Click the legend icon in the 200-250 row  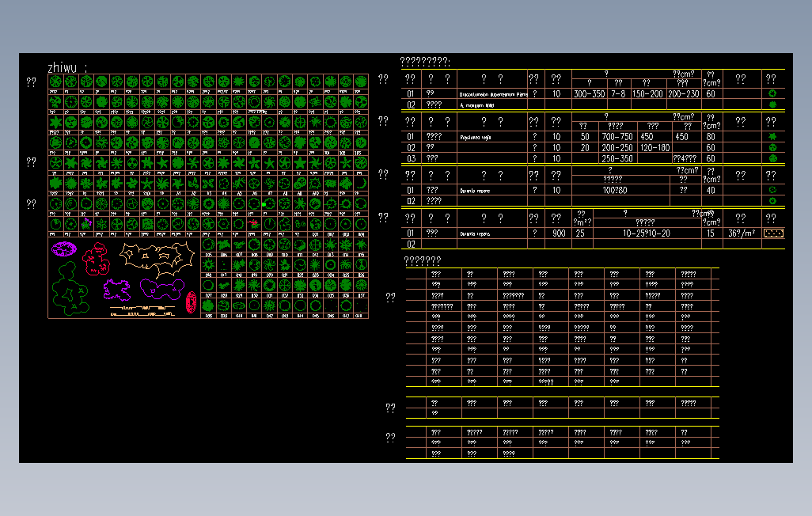(x=772, y=148)
